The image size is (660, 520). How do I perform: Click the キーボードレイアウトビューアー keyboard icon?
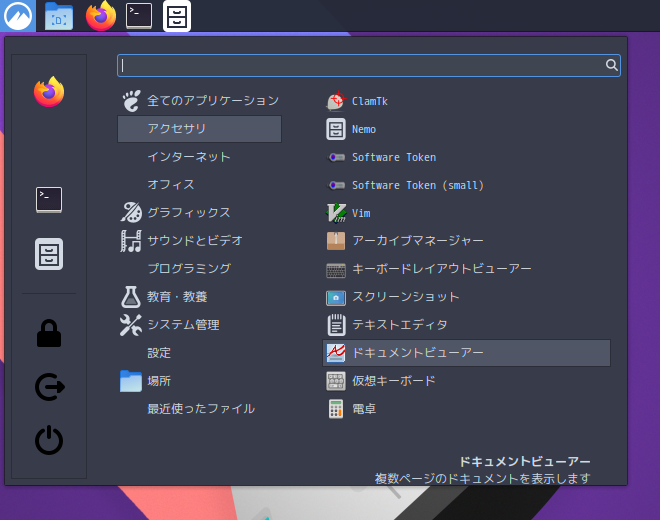(x=336, y=270)
